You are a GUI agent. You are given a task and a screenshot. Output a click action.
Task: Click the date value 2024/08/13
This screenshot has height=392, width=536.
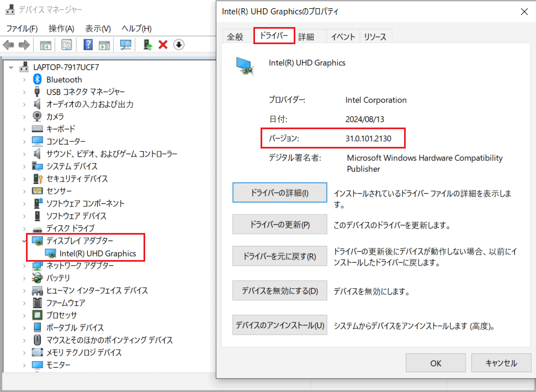click(365, 119)
